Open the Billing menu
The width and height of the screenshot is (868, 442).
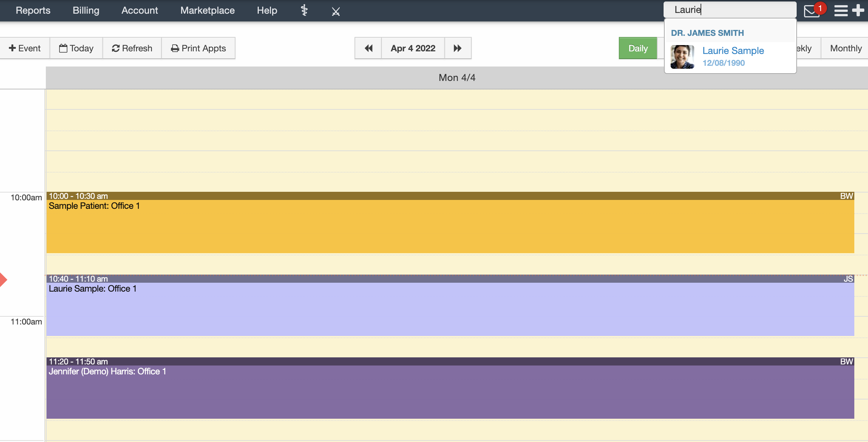[x=85, y=10]
